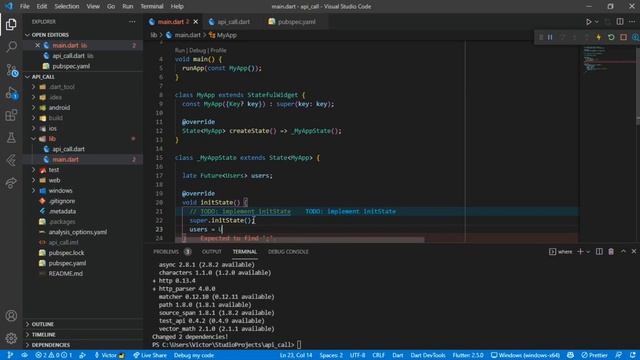Close main.dart in Open Editors list
The height and width of the screenshot is (360, 640).
coord(38,45)
